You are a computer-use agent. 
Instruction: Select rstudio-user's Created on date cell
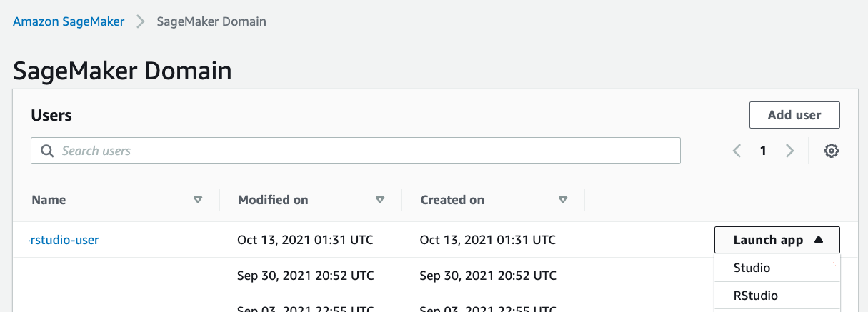click(x=488, y=240)
